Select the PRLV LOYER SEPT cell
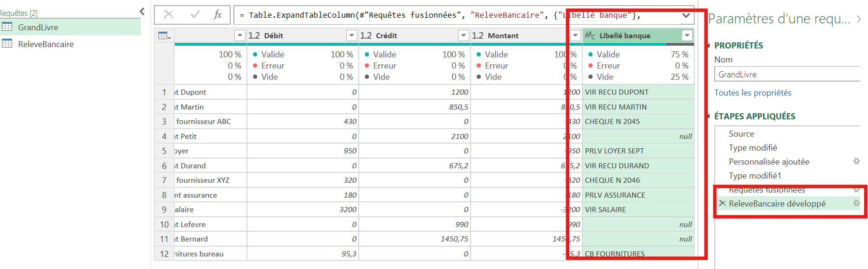868x269 pixels. (x=638, y=151)
